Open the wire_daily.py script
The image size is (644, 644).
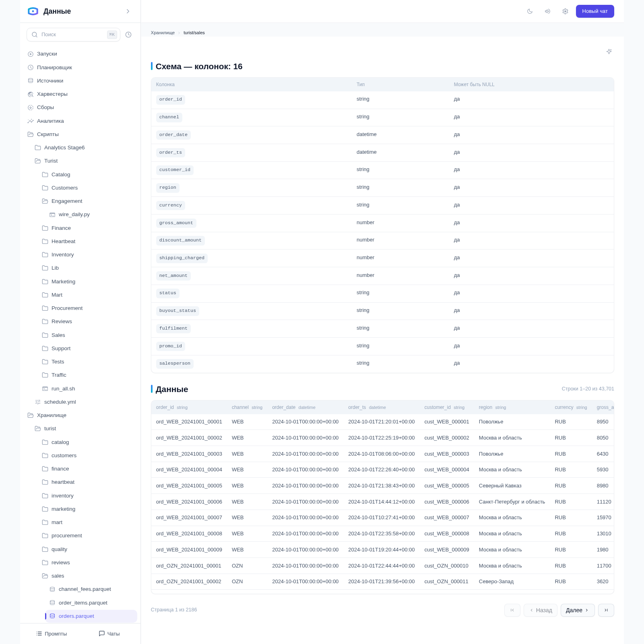pos(74,215)
